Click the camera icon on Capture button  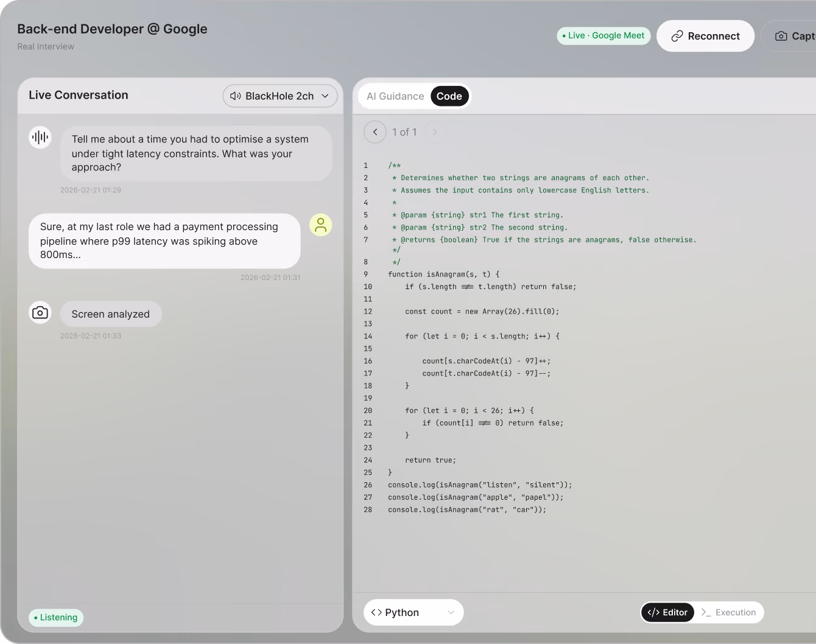(x=781, y=37)
